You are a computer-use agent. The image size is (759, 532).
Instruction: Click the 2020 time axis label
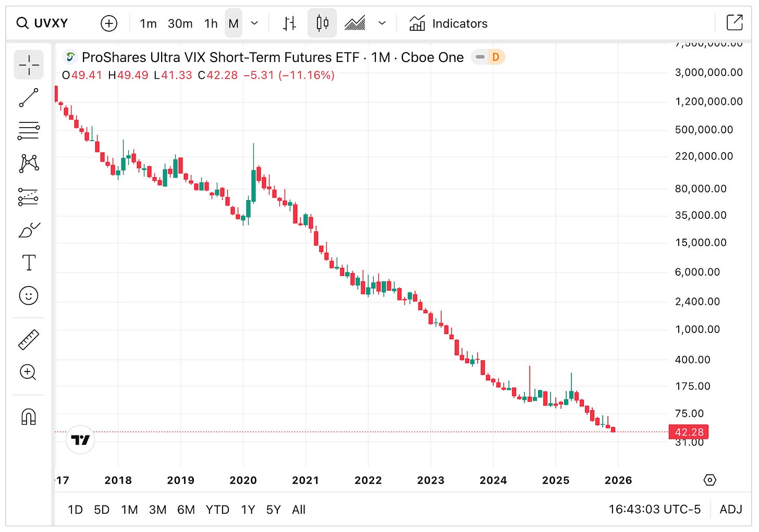(243, 480)
